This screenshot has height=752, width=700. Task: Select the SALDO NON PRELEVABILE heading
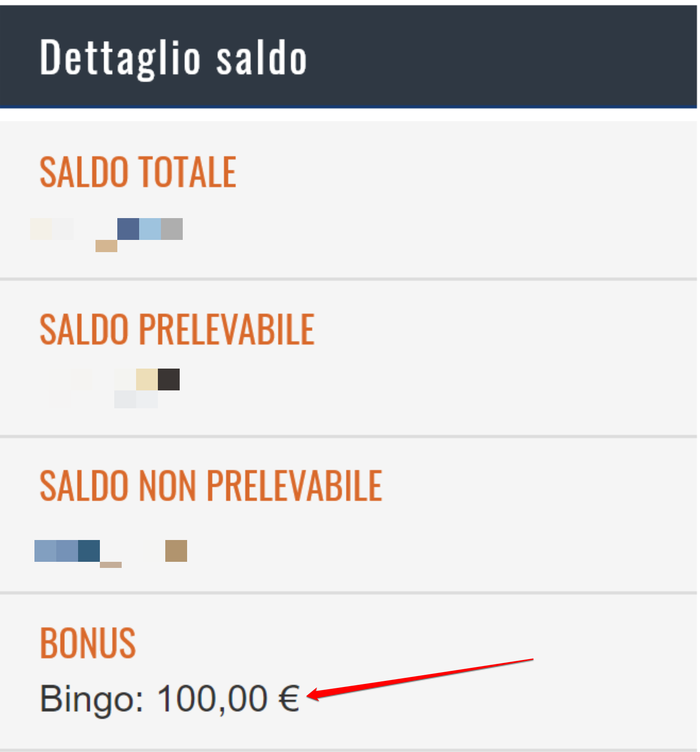coord(211,485)
